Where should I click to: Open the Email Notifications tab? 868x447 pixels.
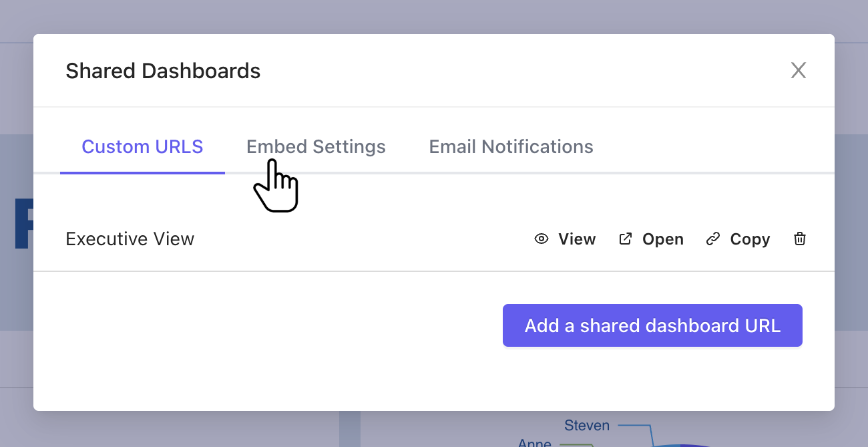pyautogui.click(x=511, y=147)
